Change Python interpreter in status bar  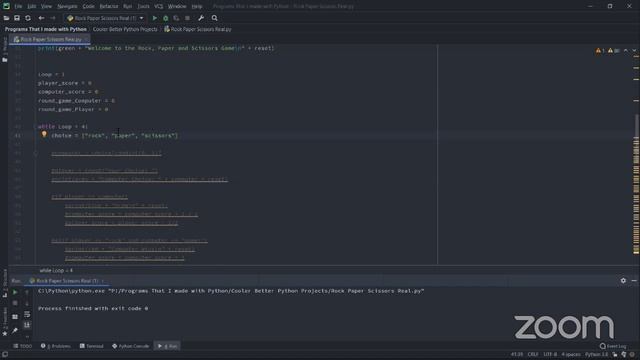coord(596,355)
